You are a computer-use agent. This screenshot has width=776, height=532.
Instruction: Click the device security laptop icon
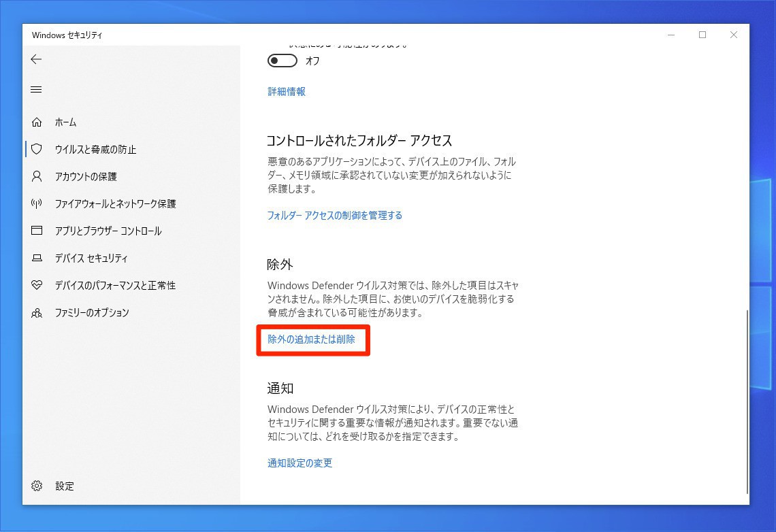(37, 258)
